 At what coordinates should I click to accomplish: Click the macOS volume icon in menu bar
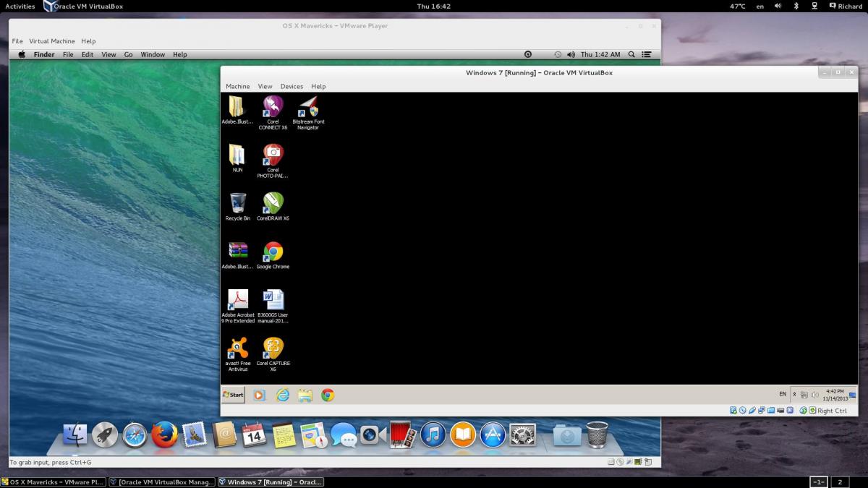point(571,54)
